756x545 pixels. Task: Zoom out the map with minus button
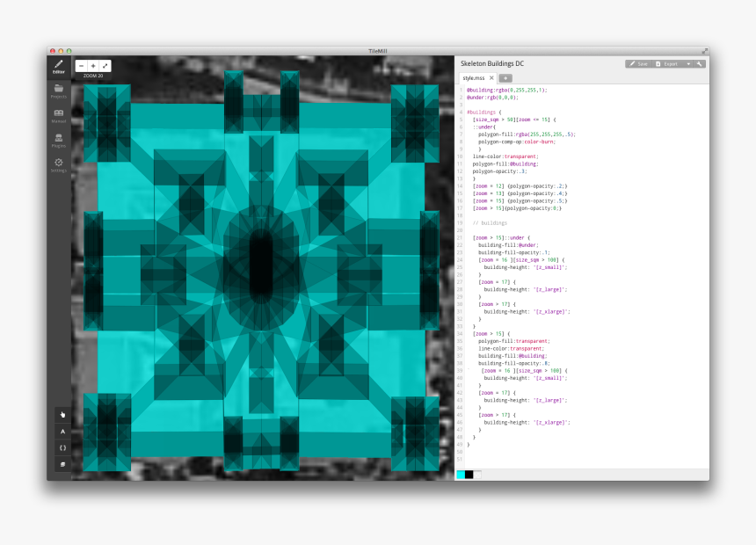[x=81, y=66]
